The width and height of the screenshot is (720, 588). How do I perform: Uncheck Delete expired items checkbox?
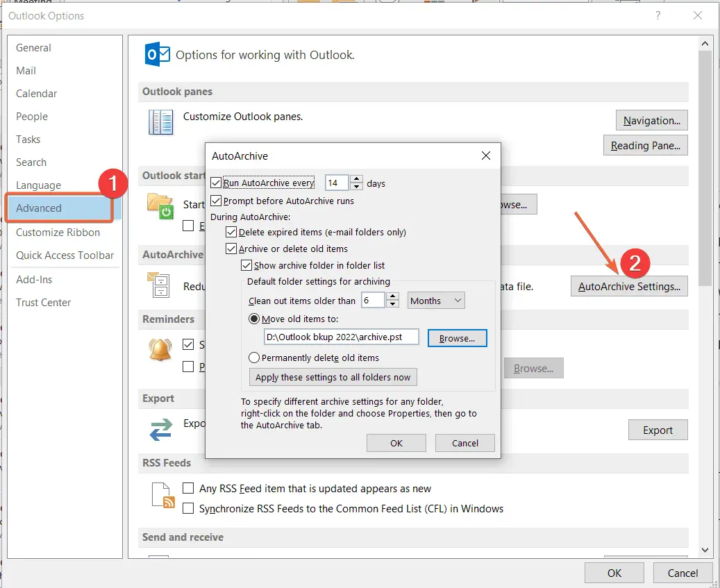pyautogui.click(x=231, y=232)
